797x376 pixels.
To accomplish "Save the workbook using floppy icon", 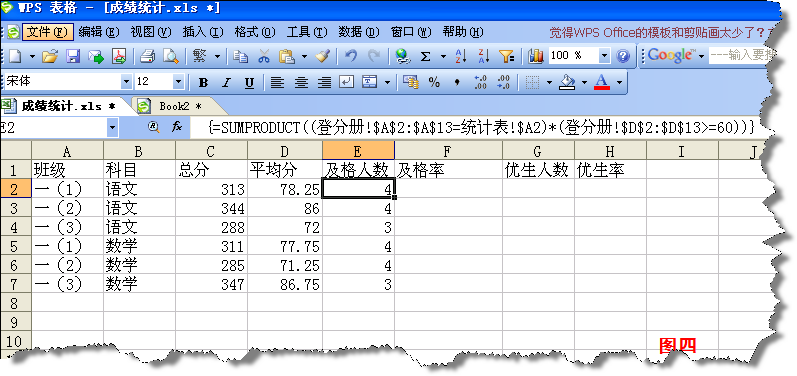I will 74,56.
